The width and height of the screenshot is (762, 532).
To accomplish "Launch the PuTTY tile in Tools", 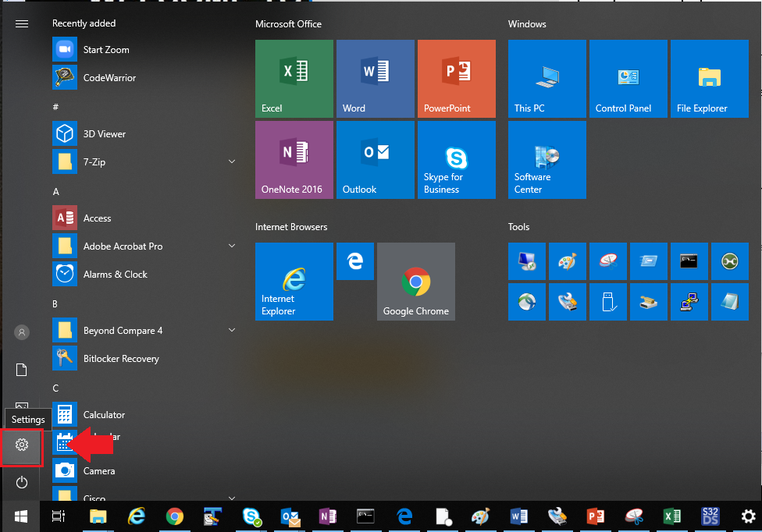I will (x=689, y=302).
